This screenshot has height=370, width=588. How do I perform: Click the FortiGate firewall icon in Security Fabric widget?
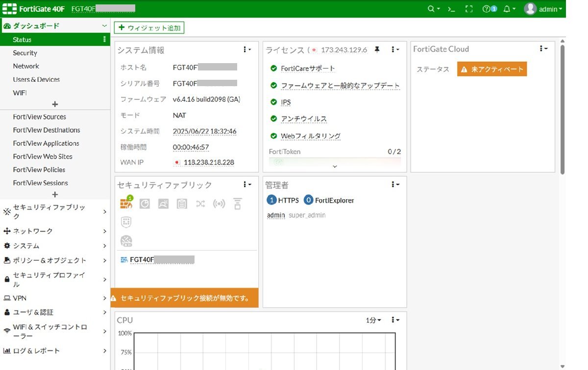pyautogui.click(x=125, y=203)
